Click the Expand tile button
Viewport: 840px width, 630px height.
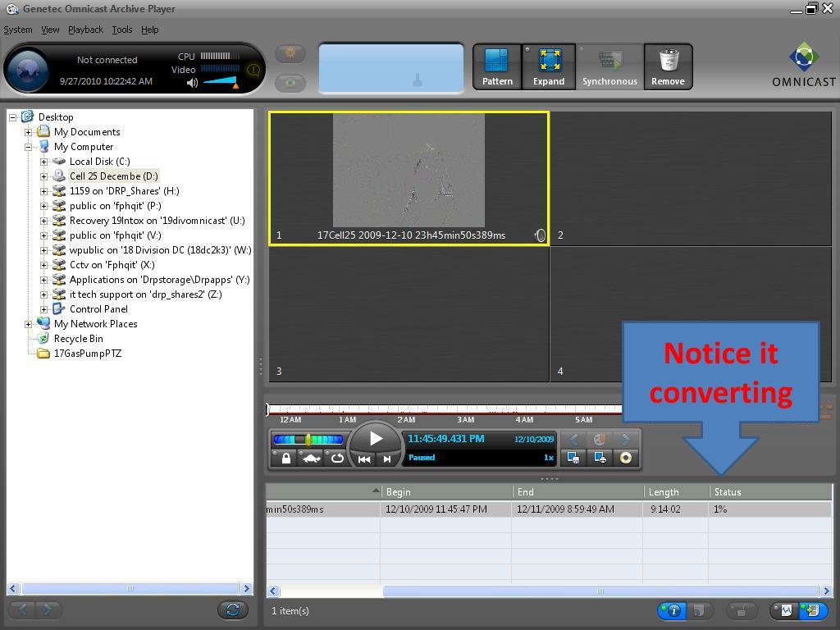549,67
